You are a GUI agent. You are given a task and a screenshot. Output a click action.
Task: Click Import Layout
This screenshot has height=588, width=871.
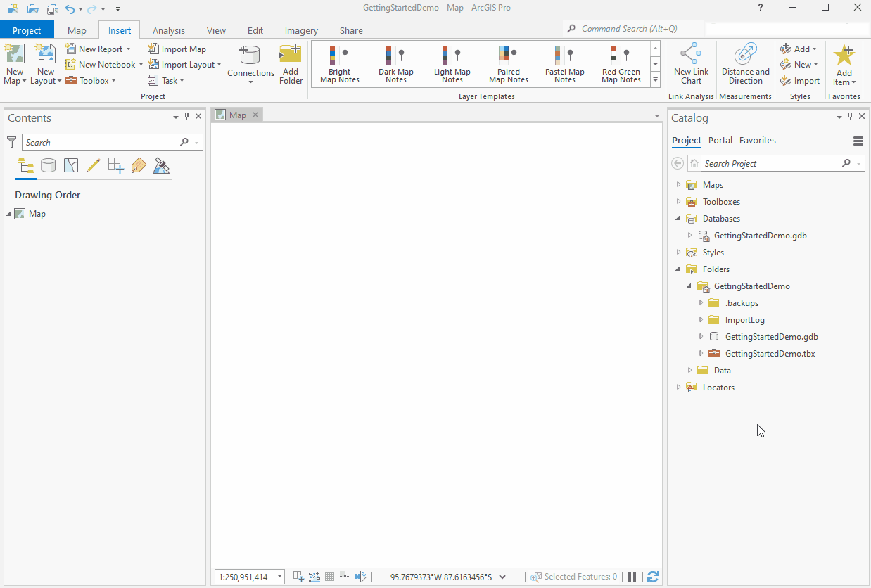[x=184, y=65]
